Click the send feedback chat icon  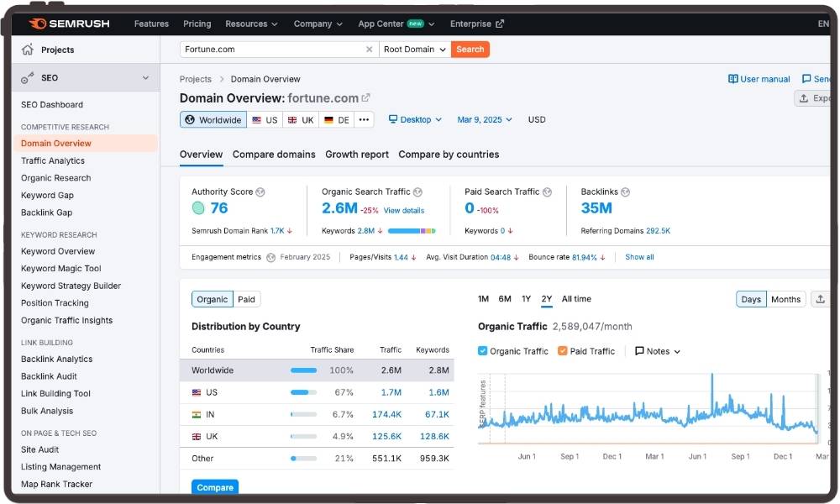tap(806, 79)
